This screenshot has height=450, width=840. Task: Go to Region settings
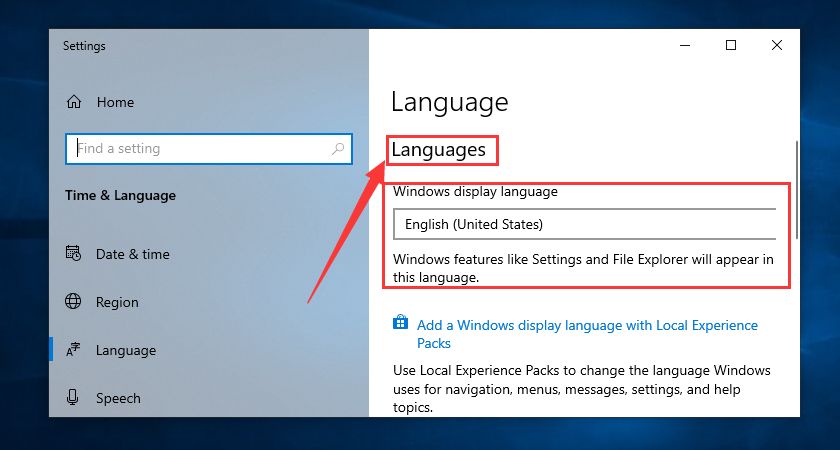(117, 302)
